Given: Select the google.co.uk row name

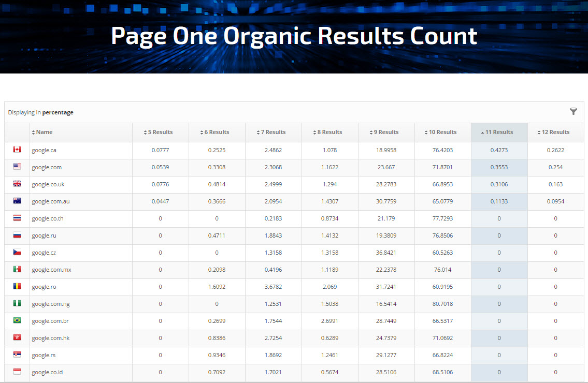Looking at the screenshot, I should point(48,184).
